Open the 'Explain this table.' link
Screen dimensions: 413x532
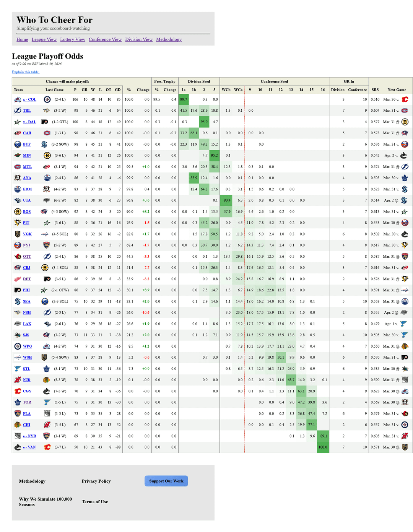26,72
